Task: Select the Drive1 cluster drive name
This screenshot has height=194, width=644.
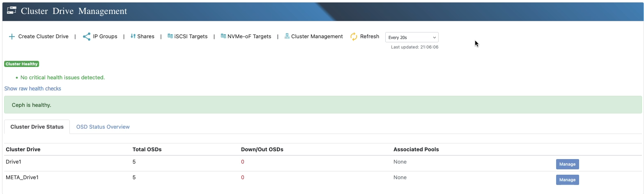Action: pos(13,162)
